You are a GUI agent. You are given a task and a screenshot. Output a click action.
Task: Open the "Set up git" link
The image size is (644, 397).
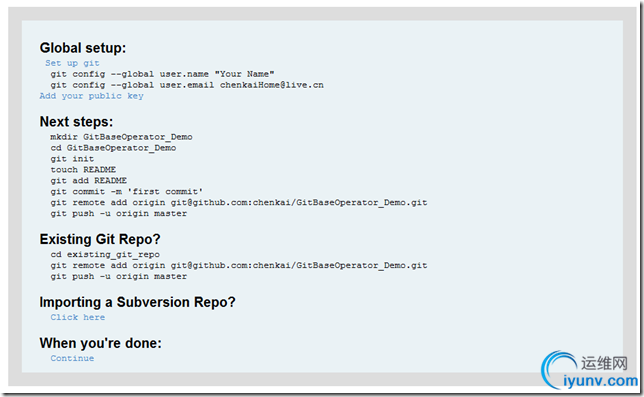pyautogui.click(x=72, y=63)
